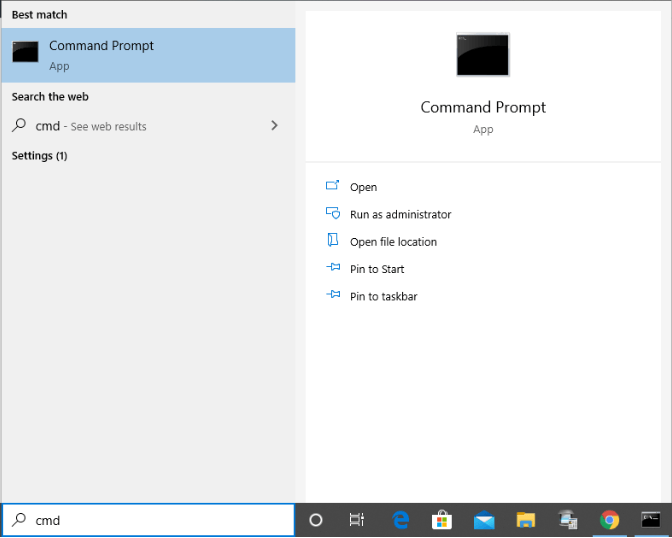The image size is (672, 538).
Task: Click the Command Prompt title in preview pane
Action: point(483,107)
